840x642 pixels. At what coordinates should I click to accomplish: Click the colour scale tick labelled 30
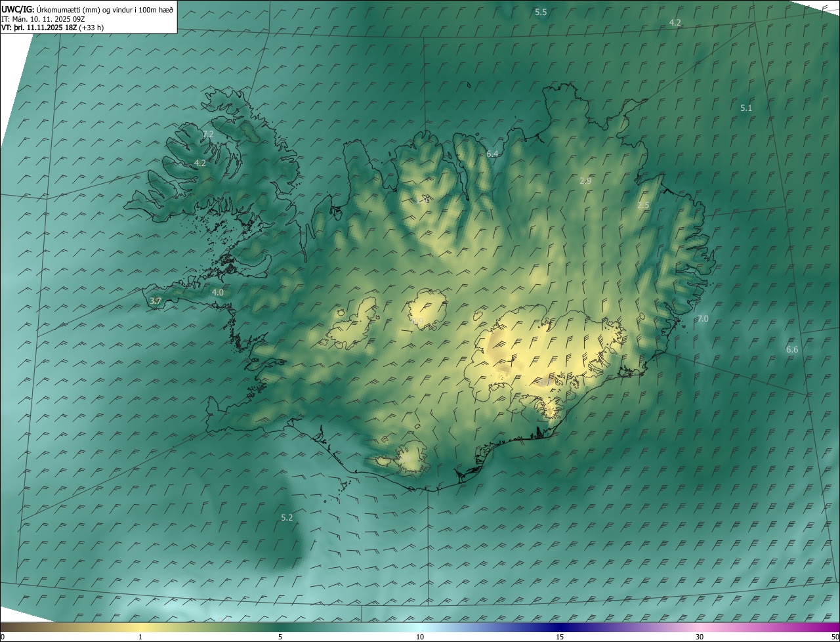click(700, 637)
